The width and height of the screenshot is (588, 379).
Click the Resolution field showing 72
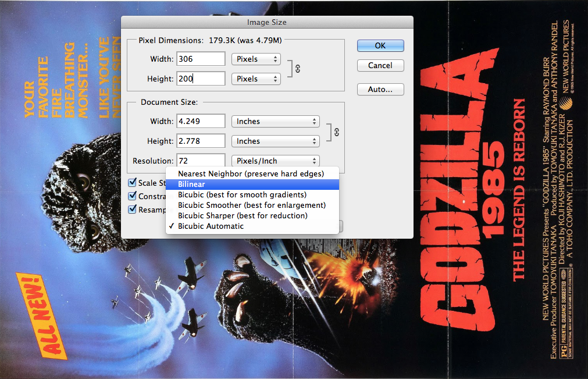[201, 160]
